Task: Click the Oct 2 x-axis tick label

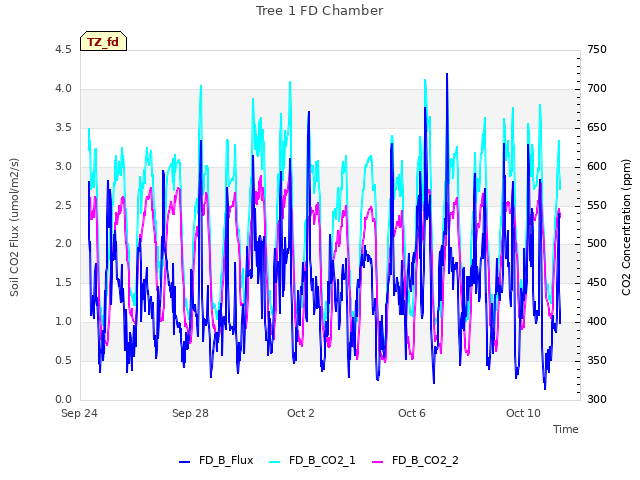Action: click(301, 413)
